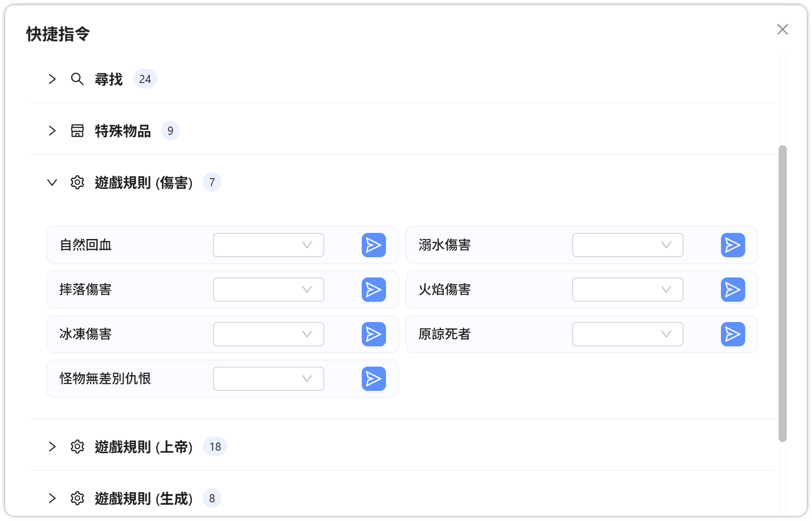Click the vertical scrollbar thumb
812x521 pixels.
[x=782, y=294]
